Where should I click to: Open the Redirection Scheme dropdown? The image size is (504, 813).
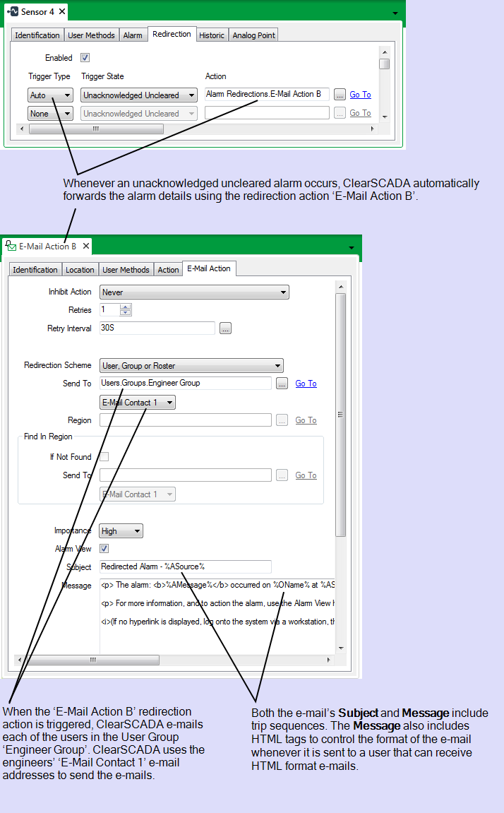(x=191, y=366)
